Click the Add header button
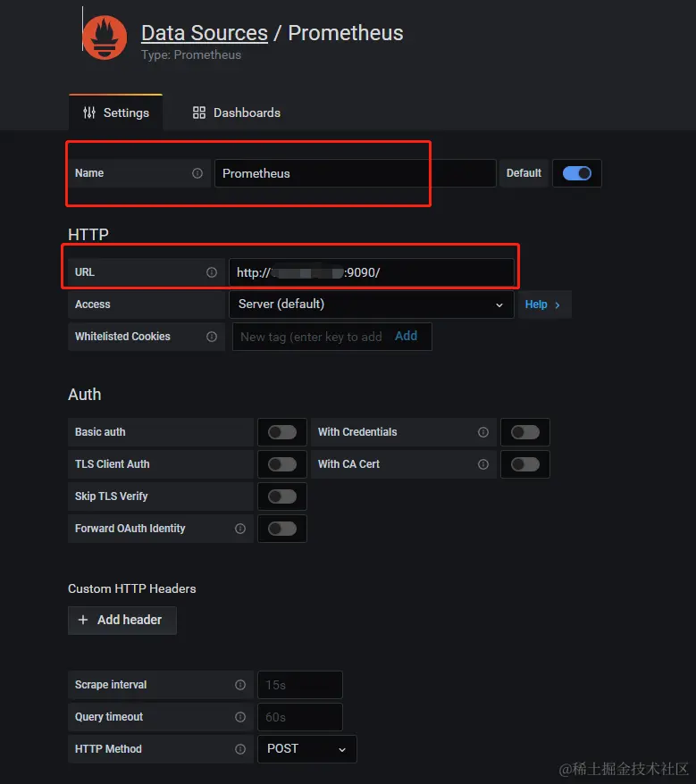Viewport: 696px width, 784px height. (122, 620)
